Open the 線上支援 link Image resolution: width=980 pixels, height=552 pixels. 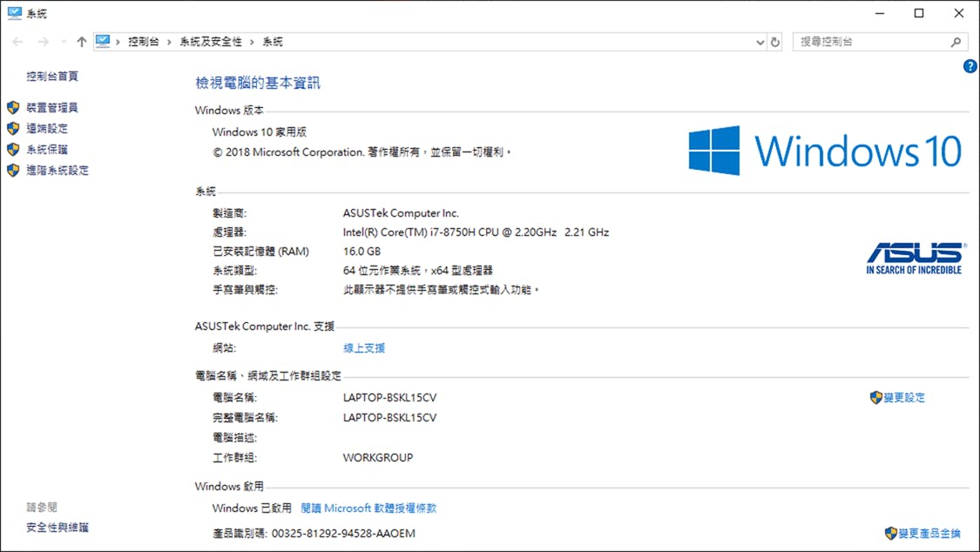363,347
